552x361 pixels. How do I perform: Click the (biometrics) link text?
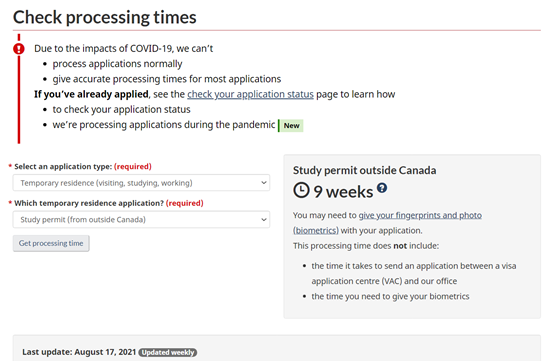coord(316,230)
